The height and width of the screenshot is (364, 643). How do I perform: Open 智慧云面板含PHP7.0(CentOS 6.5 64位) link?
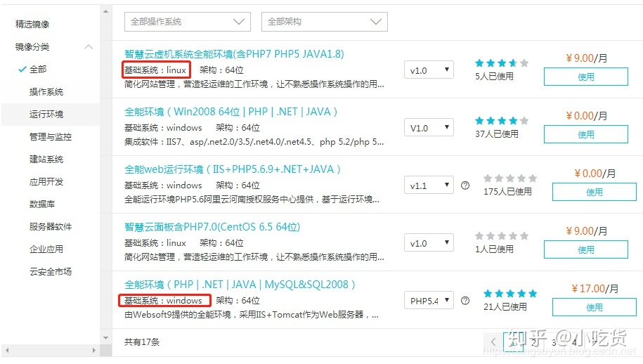coord(212,227)
